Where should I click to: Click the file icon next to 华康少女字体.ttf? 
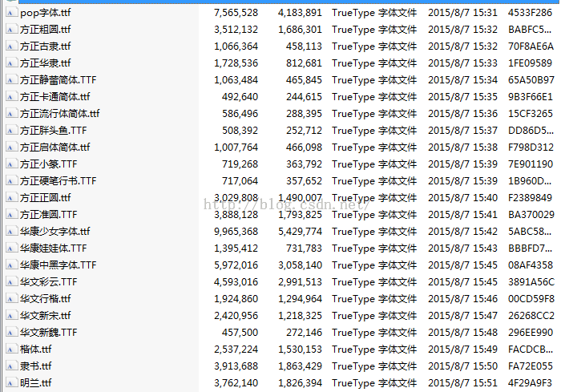(x=11, y=232)
